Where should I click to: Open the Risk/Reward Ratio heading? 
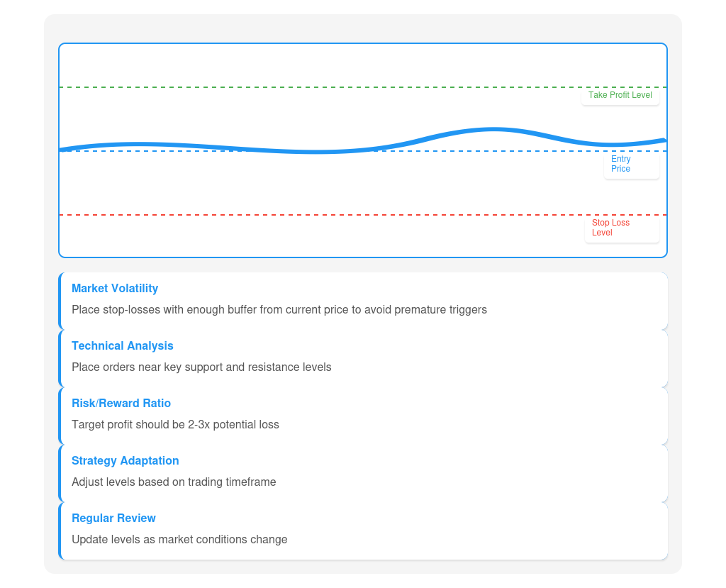121,404
